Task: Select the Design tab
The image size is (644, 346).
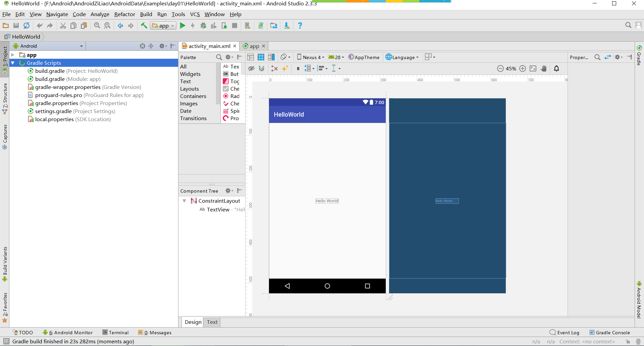Action: (193, 322)
